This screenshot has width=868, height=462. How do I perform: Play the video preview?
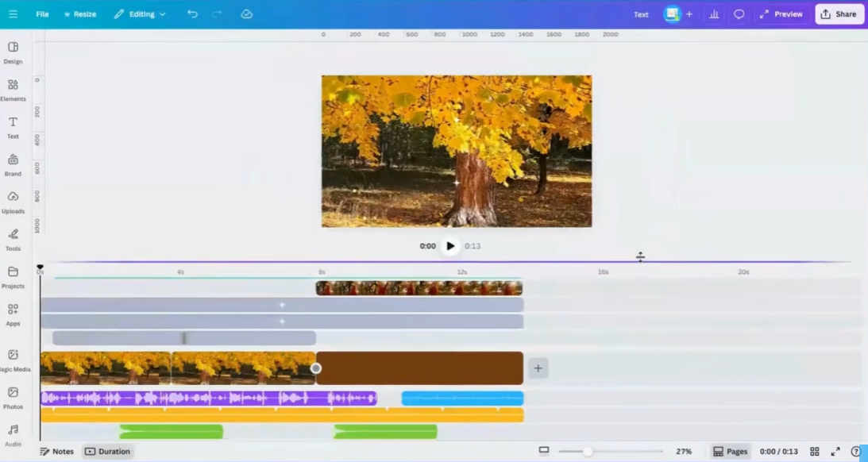click(450, 246)
